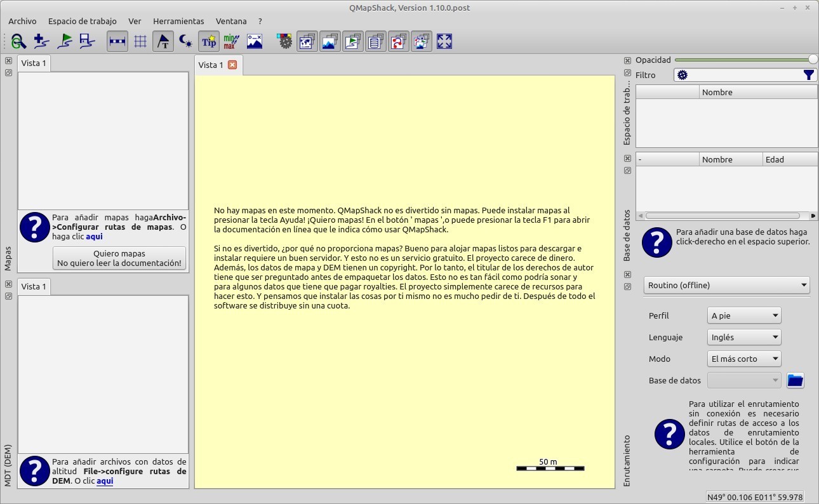Click into the Filtro input field
The height and width of the screenshot is (504, 819).
pos(745,75)
